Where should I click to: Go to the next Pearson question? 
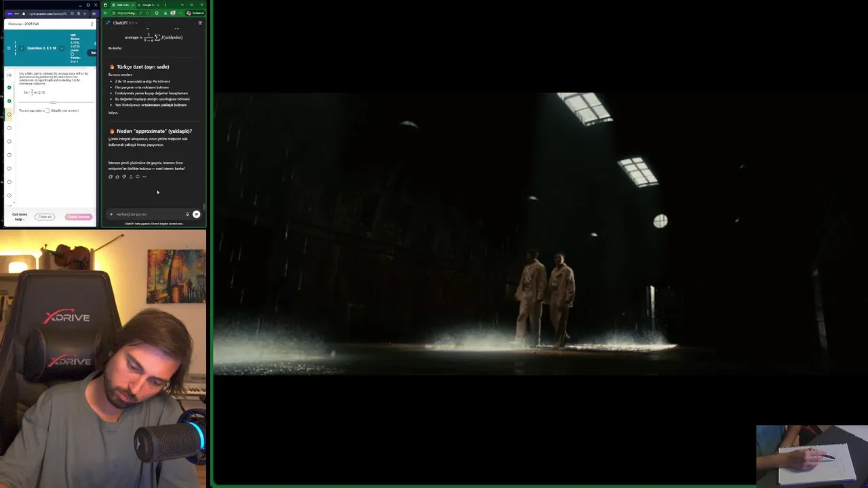[x=62, y=48]
